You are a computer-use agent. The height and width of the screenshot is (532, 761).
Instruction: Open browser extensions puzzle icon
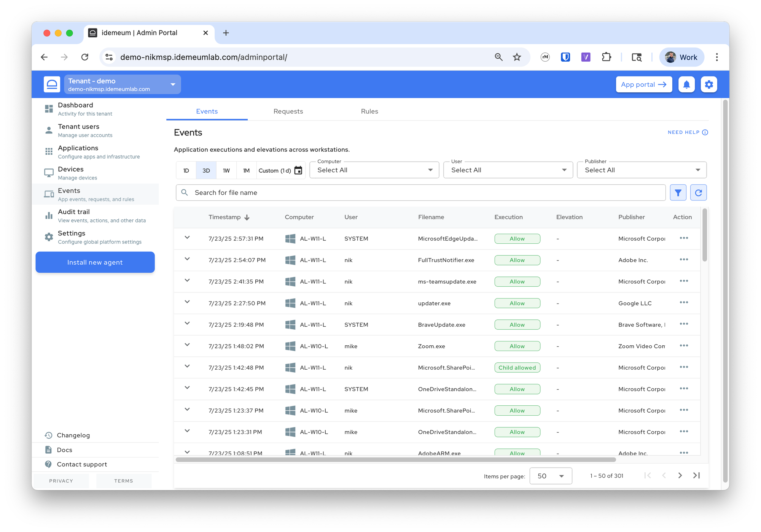click(607, 57)
